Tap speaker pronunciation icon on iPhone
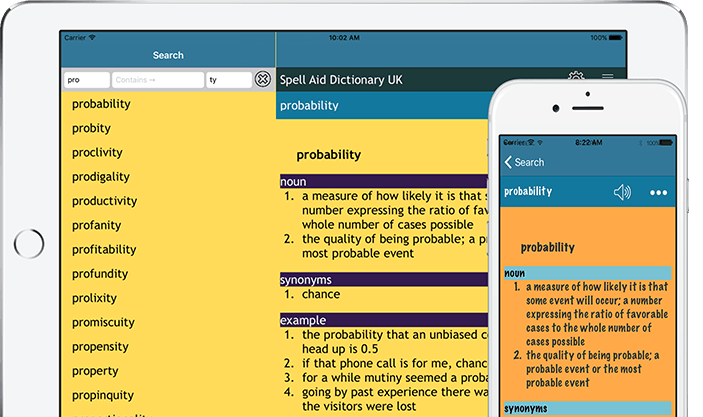The width and height of the screenshot is (703, 417). pos(622,192)
